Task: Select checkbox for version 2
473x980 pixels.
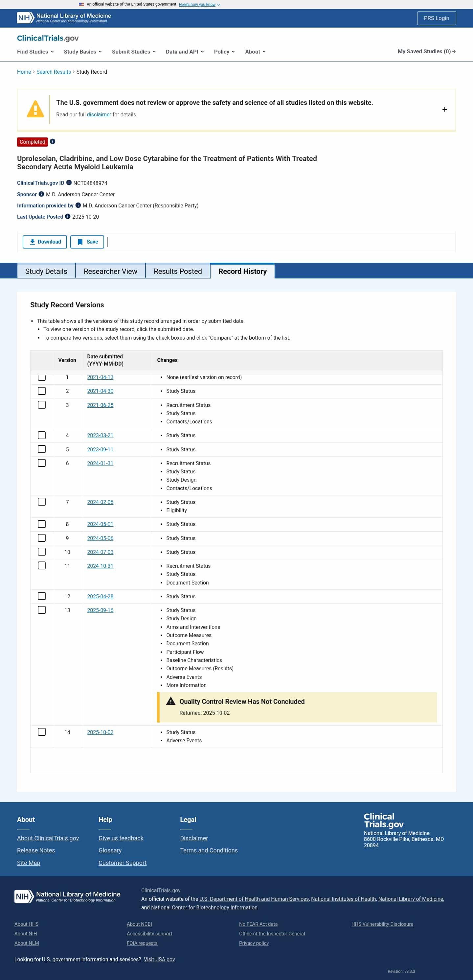Action: pos(42,391)
